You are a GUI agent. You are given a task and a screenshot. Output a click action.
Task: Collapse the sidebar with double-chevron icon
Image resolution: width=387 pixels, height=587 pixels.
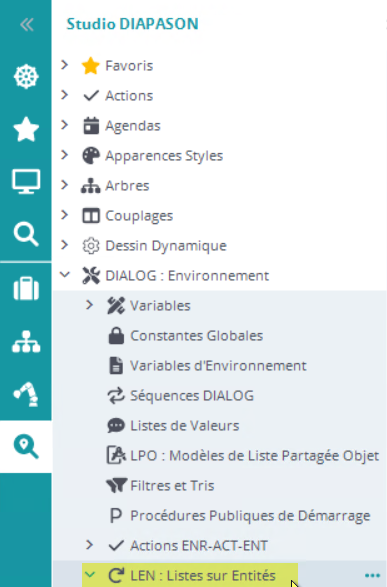coord(27,25)
